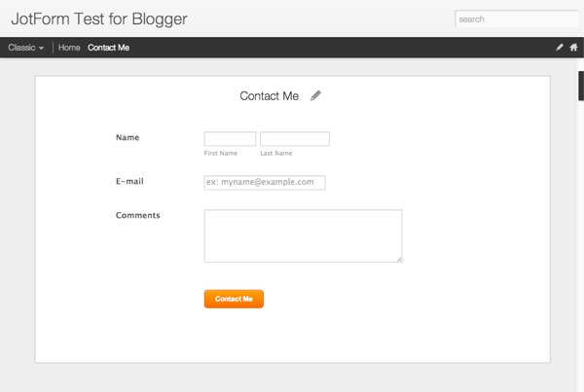Focus the E-mail address input
Viewport: 584px width, 392px height.
coord(264,182)
